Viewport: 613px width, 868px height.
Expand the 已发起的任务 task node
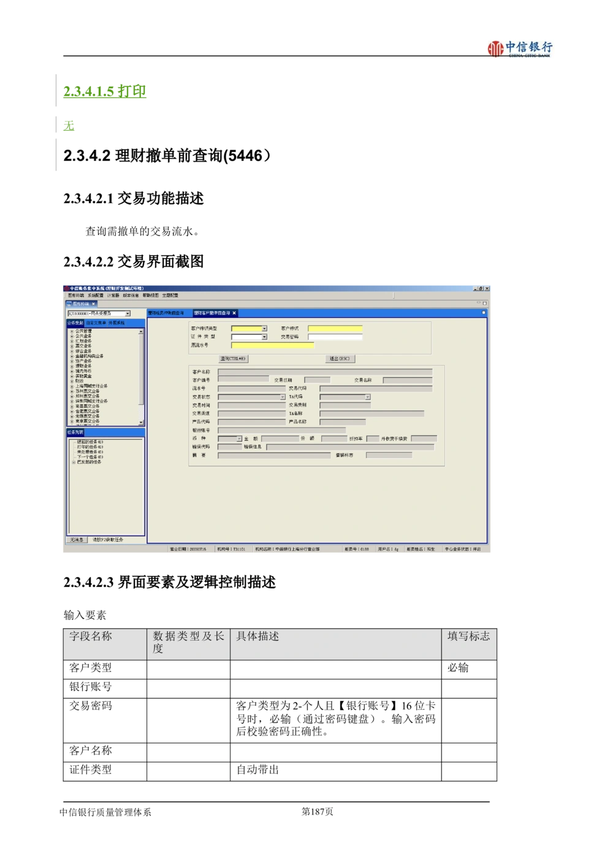coord(74,462)
